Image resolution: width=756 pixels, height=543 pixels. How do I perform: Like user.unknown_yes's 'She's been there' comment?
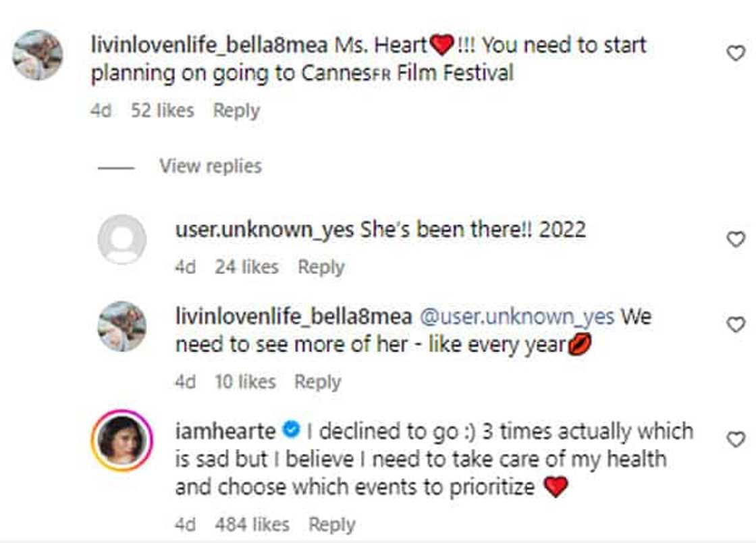tap(735, 239)
